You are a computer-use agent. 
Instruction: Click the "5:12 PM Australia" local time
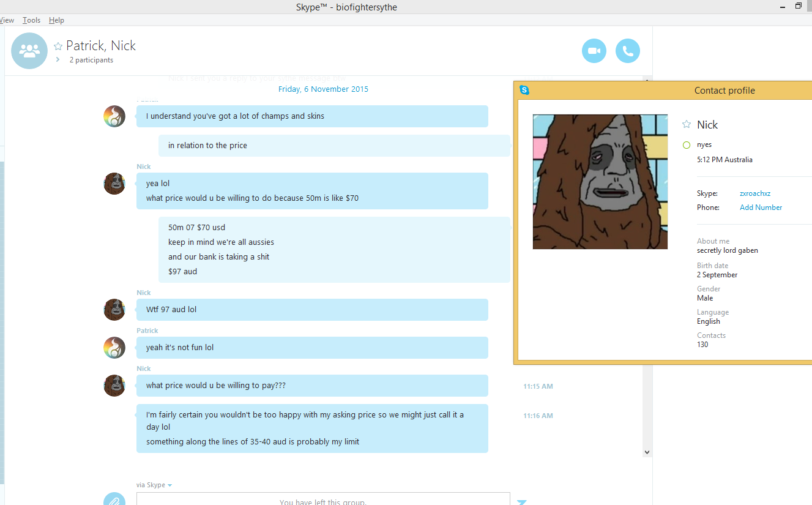(724, 160)
